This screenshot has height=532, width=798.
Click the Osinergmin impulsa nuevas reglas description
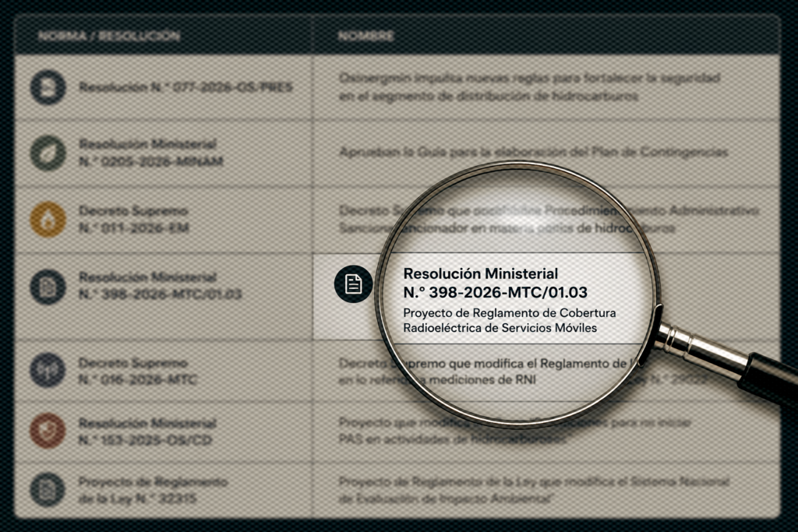click(x=529, y=87)
